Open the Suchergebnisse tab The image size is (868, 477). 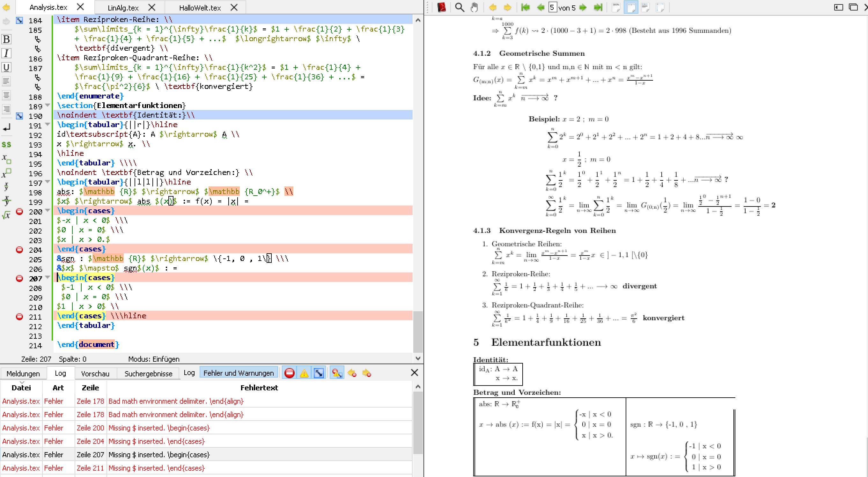tap(148, 373)
